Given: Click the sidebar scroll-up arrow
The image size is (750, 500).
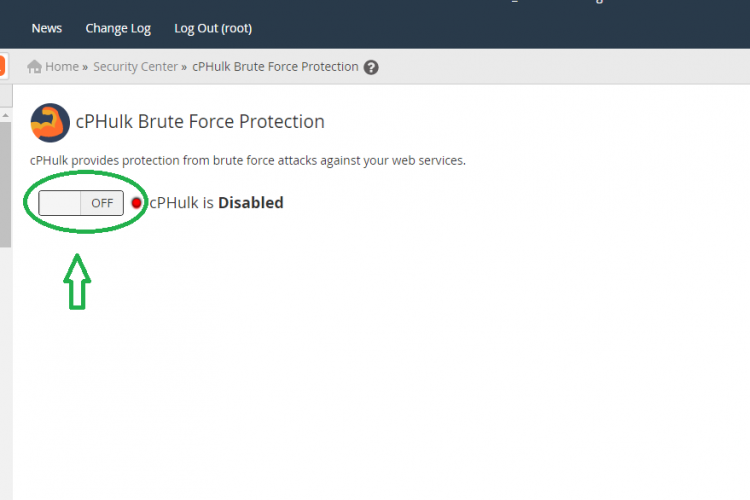Looking at the screenshot, I should tap(6, 115).
